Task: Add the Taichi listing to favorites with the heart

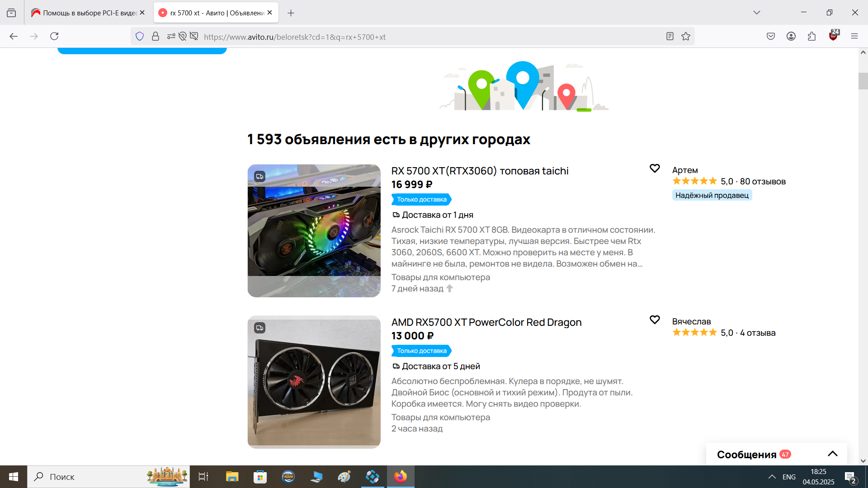Action: [655, 169]
